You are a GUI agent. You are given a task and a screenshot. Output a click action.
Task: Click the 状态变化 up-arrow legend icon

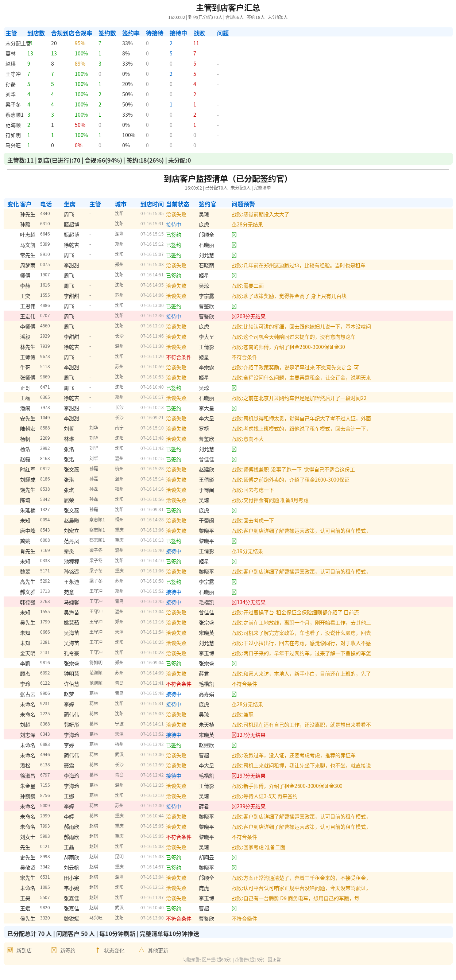point(98,950)
